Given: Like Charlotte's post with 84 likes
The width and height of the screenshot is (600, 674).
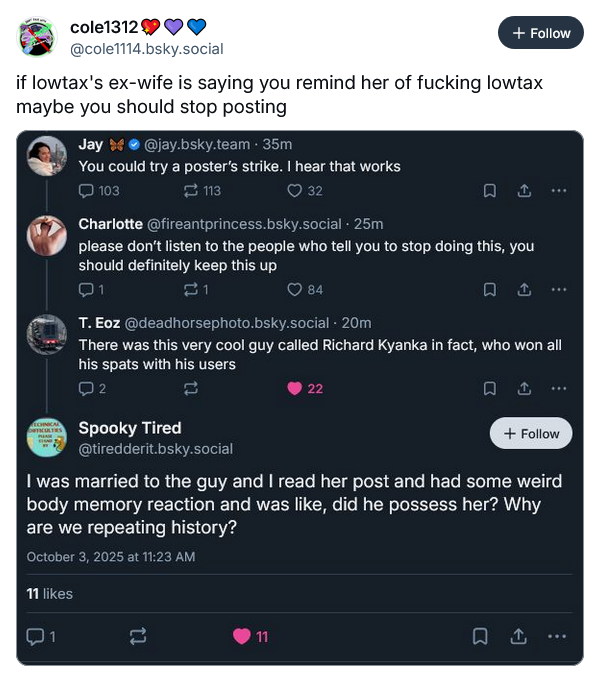Looking at the screenshot, I should [294, 290].
